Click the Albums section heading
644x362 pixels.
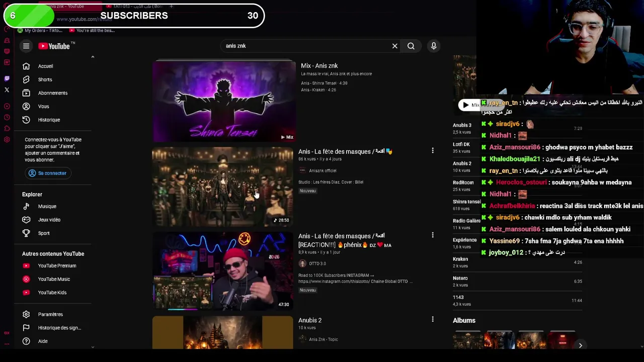tap(464, 321)
